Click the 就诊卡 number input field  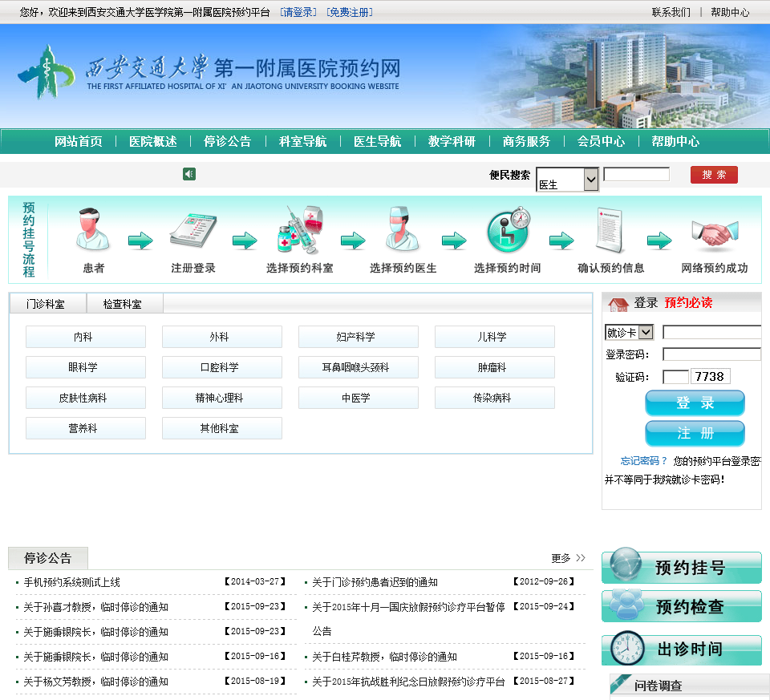point(711,332)
